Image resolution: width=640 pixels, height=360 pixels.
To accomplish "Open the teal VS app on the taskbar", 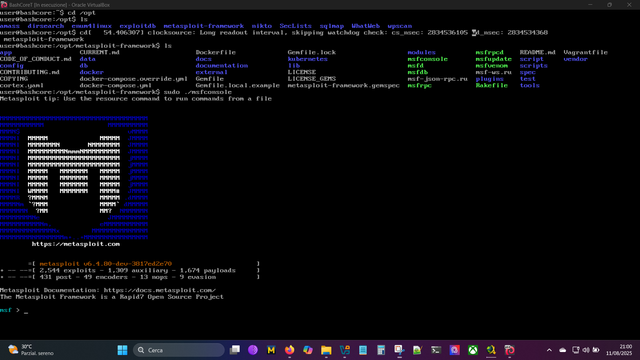I will pyautogui.click(x=344, y=350).
